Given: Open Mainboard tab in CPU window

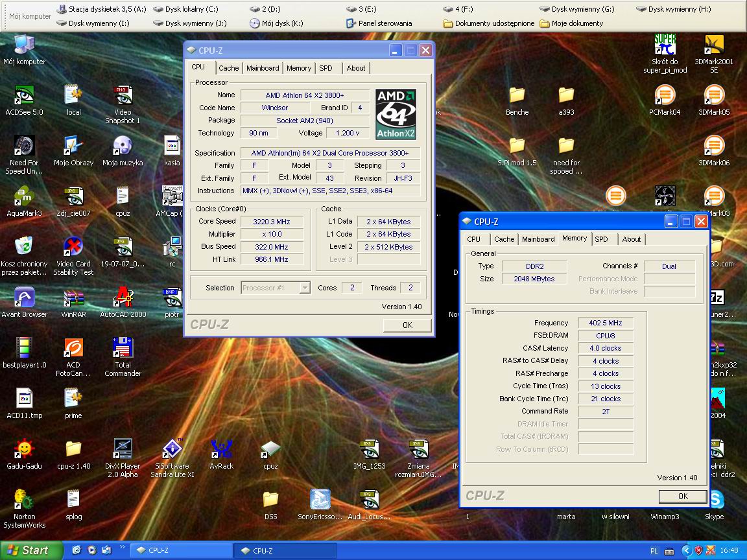Looking at the screenshot, I should coord(263,68).
